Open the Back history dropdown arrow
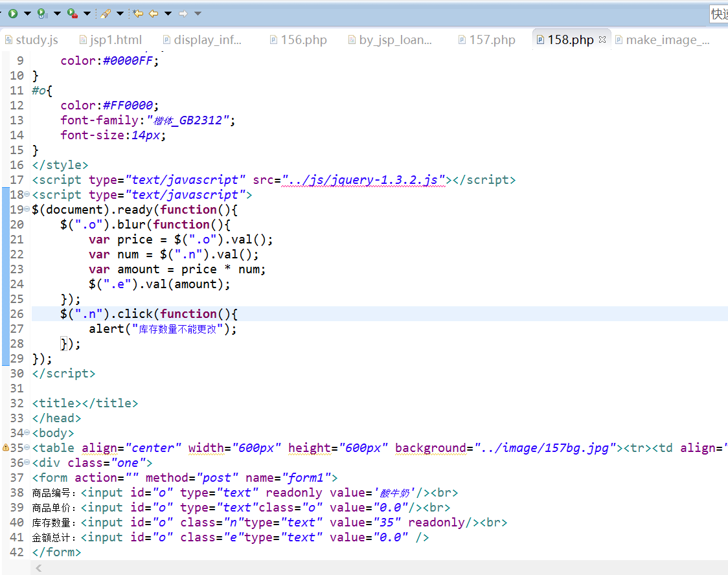This screenshot has width=728, height=575. [x=168, y=14]
